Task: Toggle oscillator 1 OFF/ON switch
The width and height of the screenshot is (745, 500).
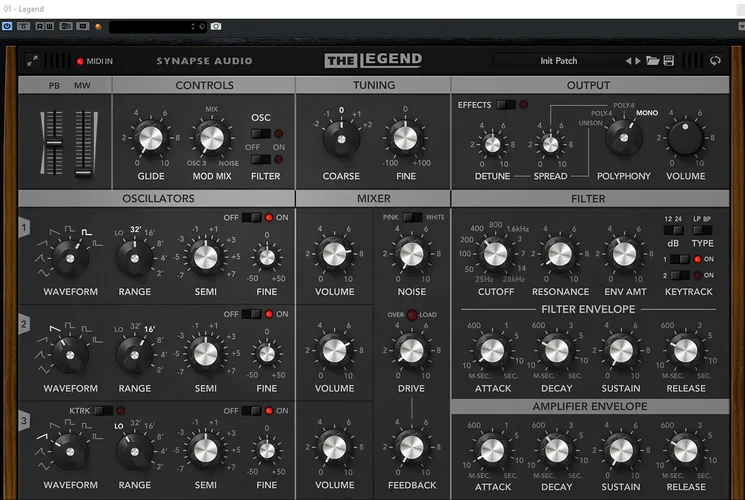Action: [251, 218]
